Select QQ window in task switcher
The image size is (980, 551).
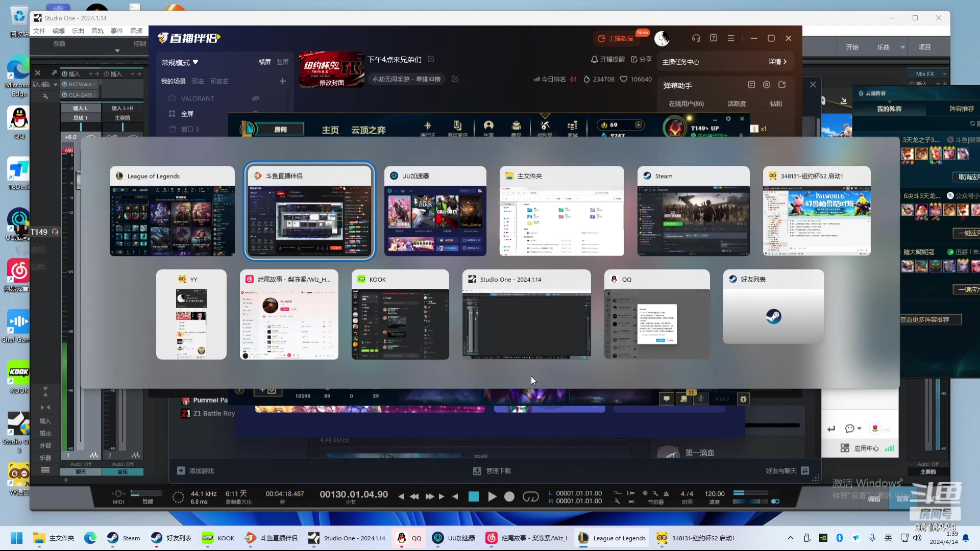[x=657, y=314]
